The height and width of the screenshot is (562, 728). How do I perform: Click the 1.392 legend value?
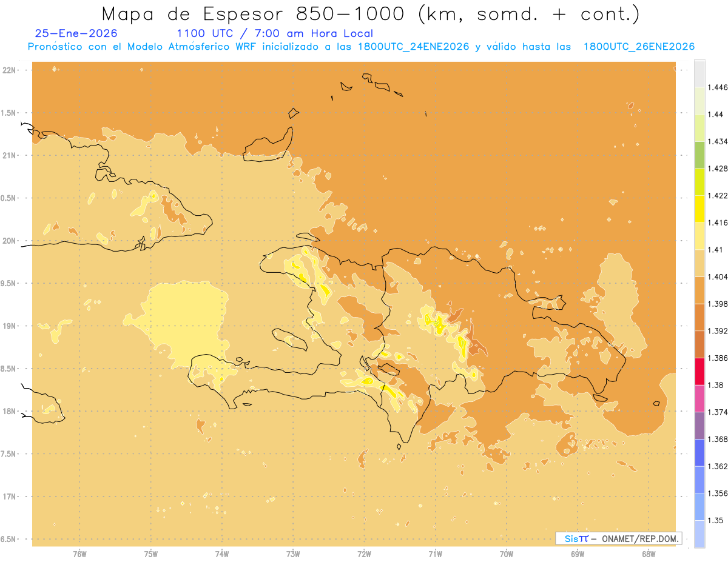click(x=718, y=331)
